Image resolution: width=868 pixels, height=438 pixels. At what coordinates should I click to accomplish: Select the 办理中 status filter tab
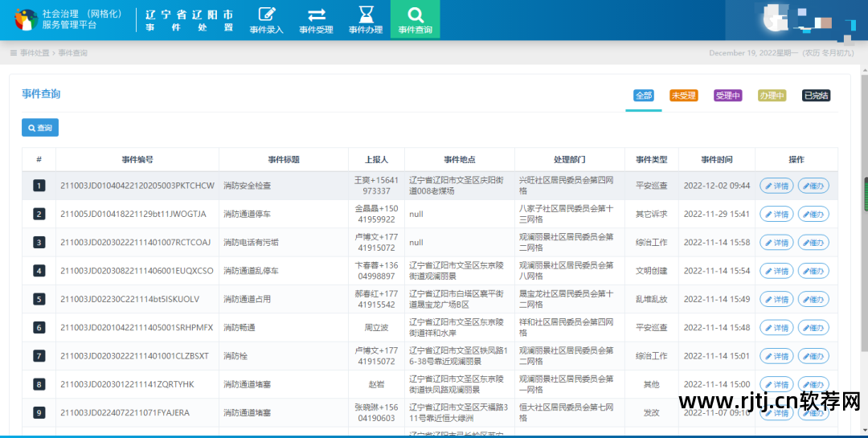[772, 96]
